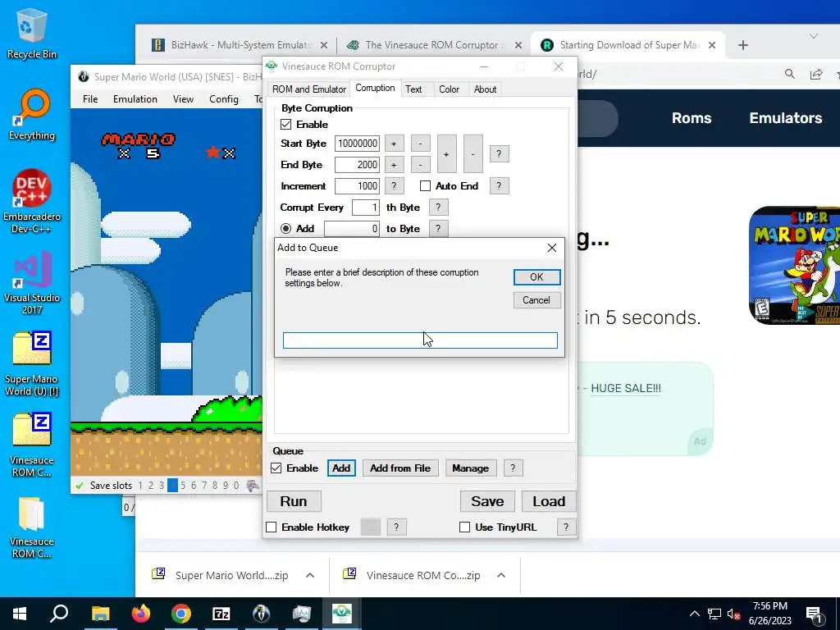This screenshot has height=630, width=840.
Task: Click the Chrome search magnifier in address bar
Action: point(790,74)
